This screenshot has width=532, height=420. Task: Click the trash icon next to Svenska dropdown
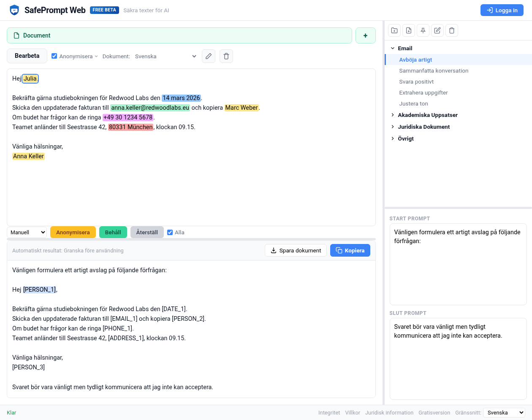tap(226, 56)
